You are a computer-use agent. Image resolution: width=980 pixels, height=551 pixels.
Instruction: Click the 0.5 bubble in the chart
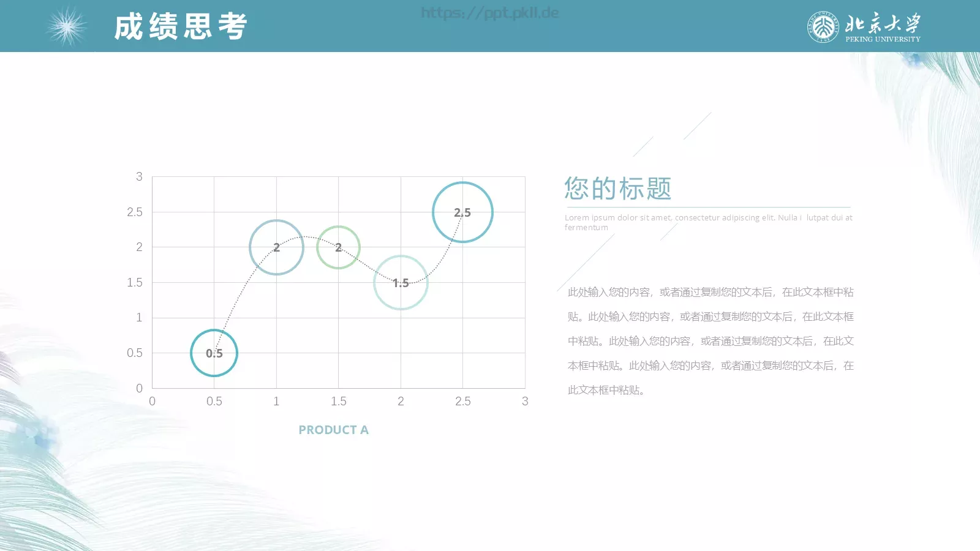point(214,353)
